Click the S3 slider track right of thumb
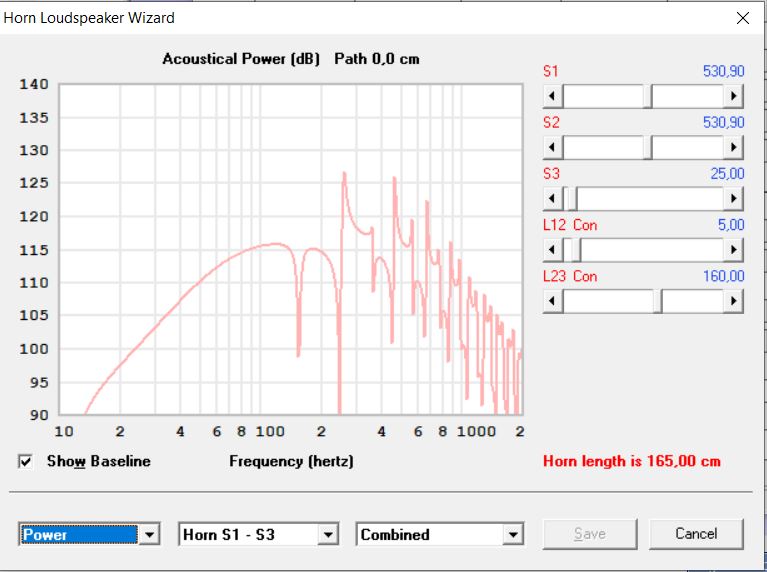 651,199
